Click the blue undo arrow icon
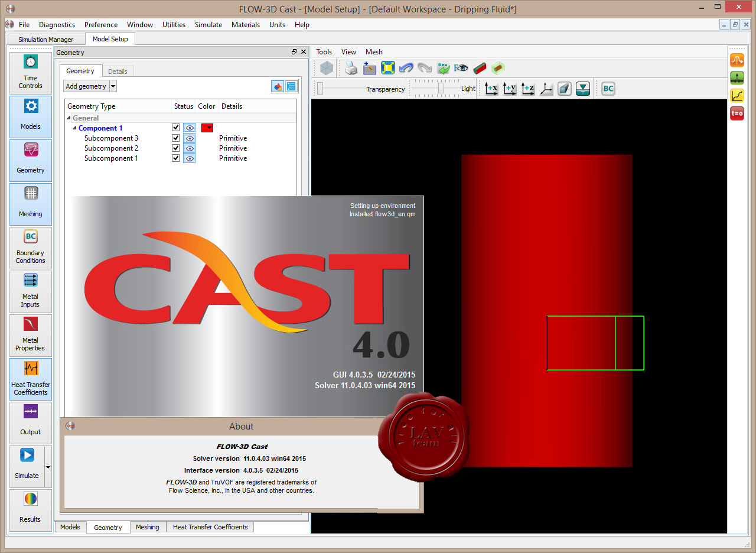Image resolution: width=756 pixels, height=553 pixels. coord(406,69)
